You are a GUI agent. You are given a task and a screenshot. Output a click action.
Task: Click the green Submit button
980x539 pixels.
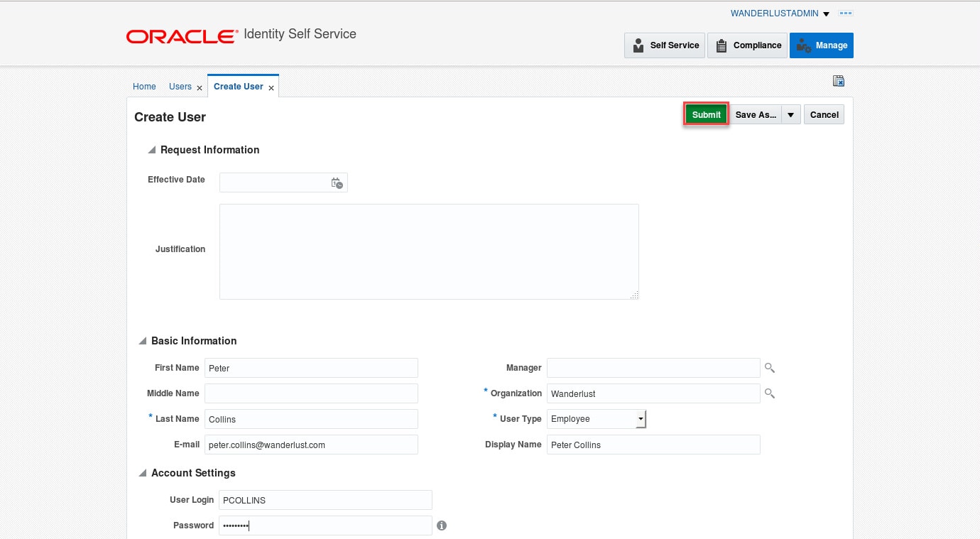point(706,115)
